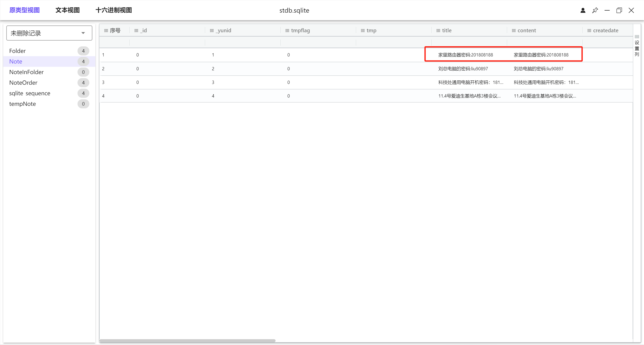
Task: Select the Folder table in sidebar
Action: pyautogui.click(x=17, y=51)
